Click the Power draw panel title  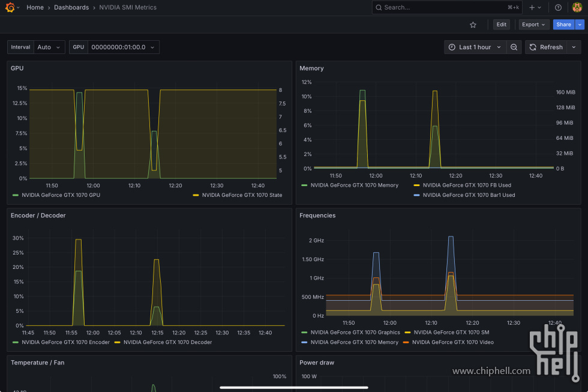317,363
